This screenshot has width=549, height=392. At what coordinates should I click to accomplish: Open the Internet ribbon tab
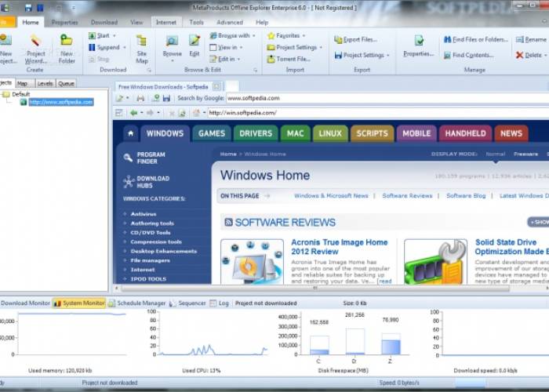click(x=166, y=22)
